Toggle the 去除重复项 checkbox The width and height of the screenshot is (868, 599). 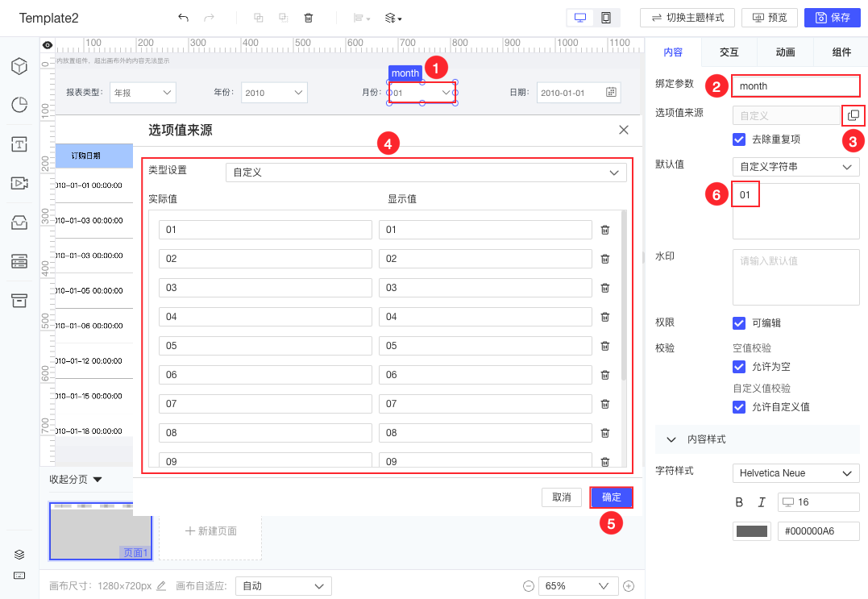739,139
